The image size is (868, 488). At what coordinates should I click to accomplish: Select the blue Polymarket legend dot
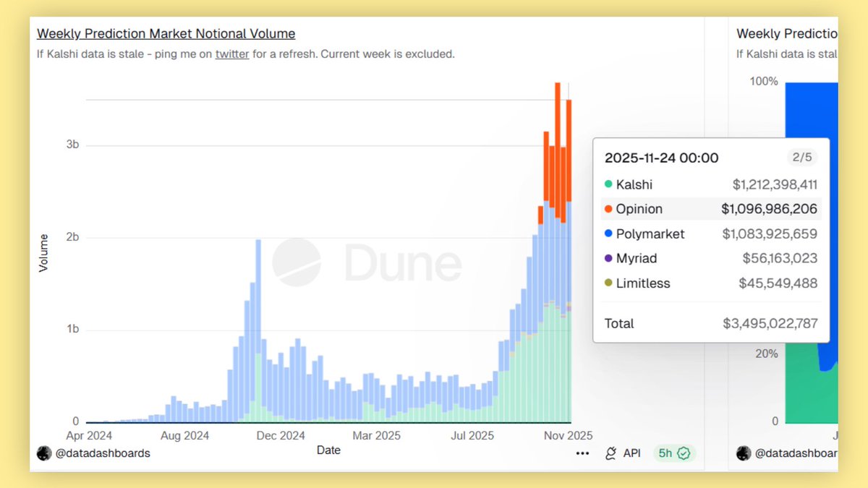[x=609, y=234]
